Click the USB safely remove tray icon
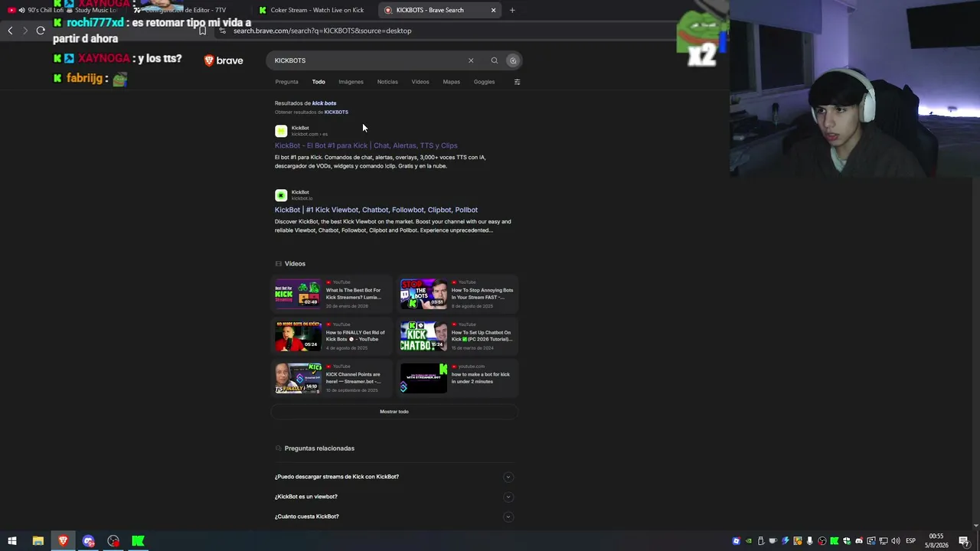This screenshot has width=980, height=551. tap(761, 541)
